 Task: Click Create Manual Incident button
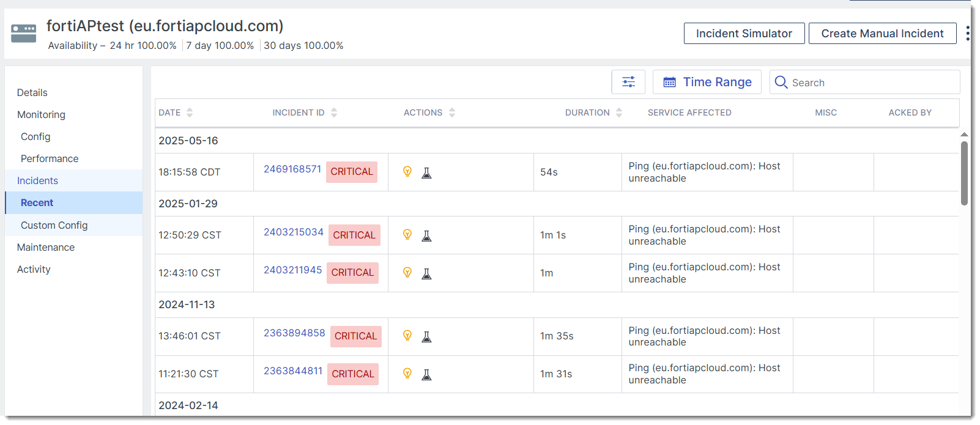(x=882, y=34)
